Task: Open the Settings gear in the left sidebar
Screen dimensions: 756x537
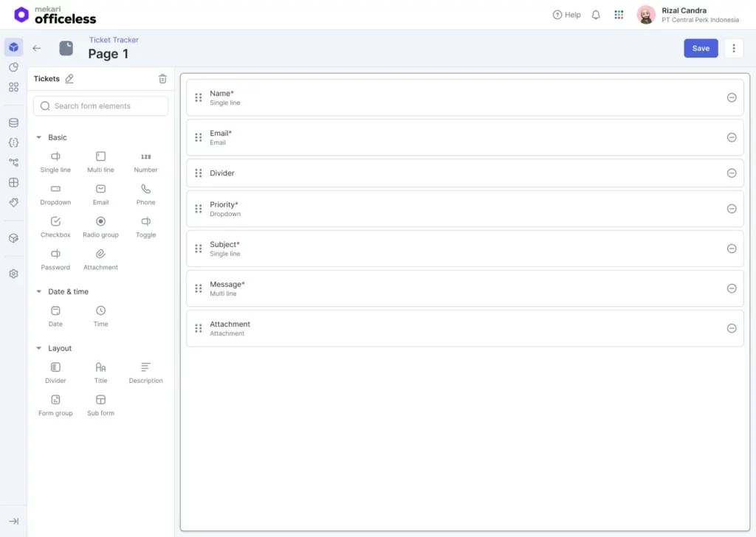Action: [13, 273]
